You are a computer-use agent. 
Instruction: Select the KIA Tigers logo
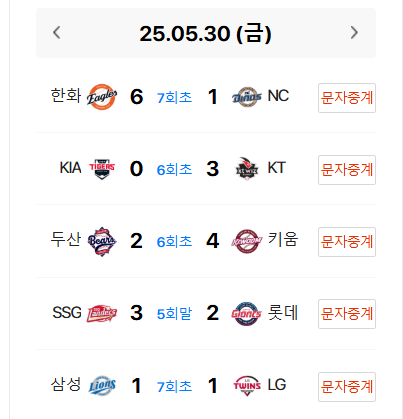[102, 169]
